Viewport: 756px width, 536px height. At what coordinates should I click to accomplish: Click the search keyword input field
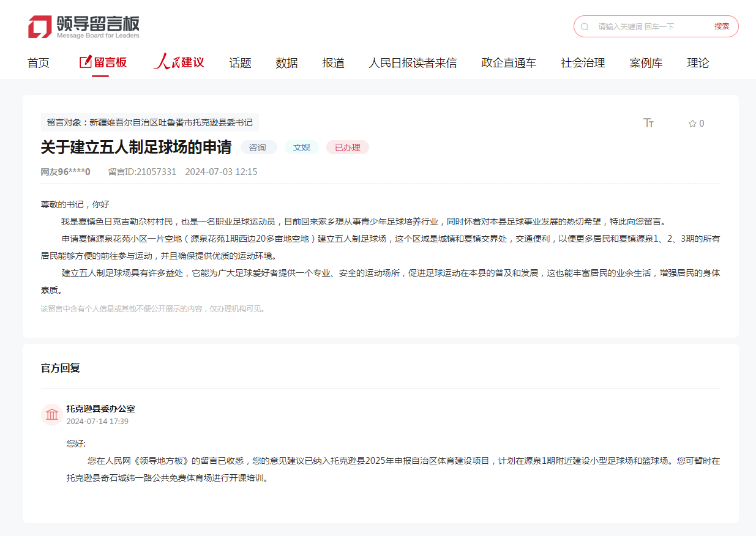click(x=643, y=26)
